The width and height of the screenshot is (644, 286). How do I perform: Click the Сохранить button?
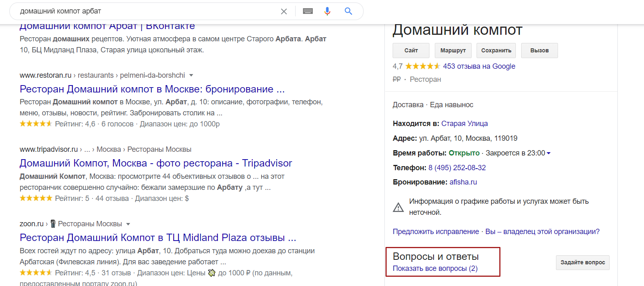tap(496, 50)
